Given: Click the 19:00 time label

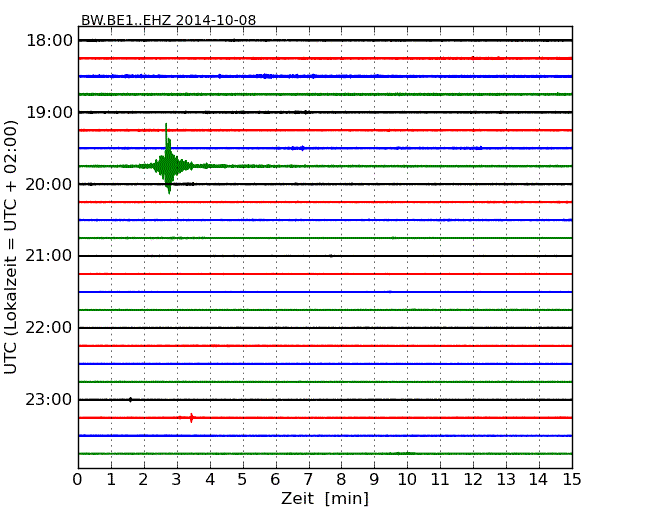Looking at the screenshot, I should point(49,112).
